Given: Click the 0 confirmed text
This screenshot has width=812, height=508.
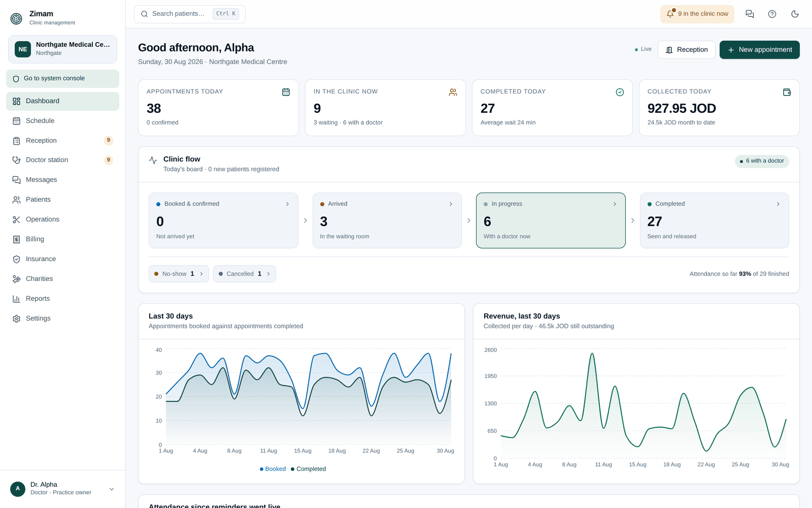Looking at the screenshot, I should click(x=162, y=122).
